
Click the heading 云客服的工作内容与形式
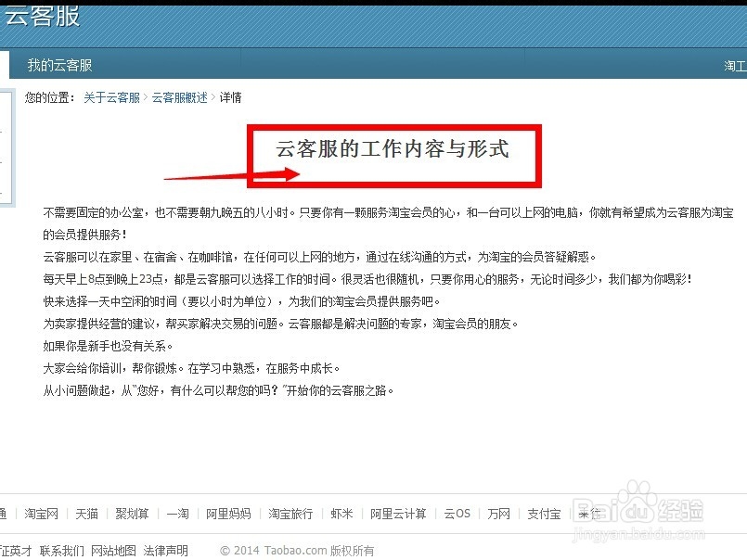(393, 148)
